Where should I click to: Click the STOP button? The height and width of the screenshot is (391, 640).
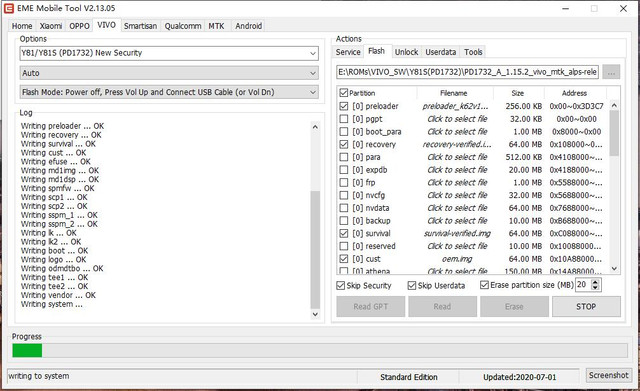tap(586, 307)
